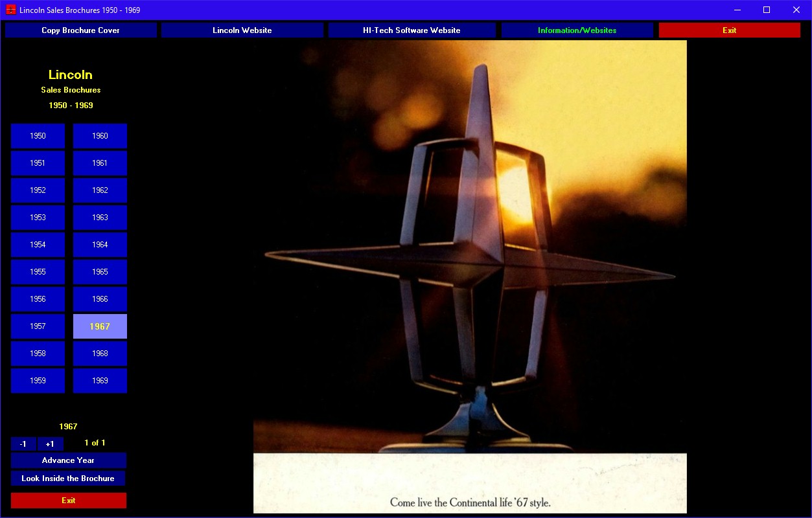
Task: Close the Lincoln Sales Brochures window
Action: pyautogui.click(x=796, y=10)
